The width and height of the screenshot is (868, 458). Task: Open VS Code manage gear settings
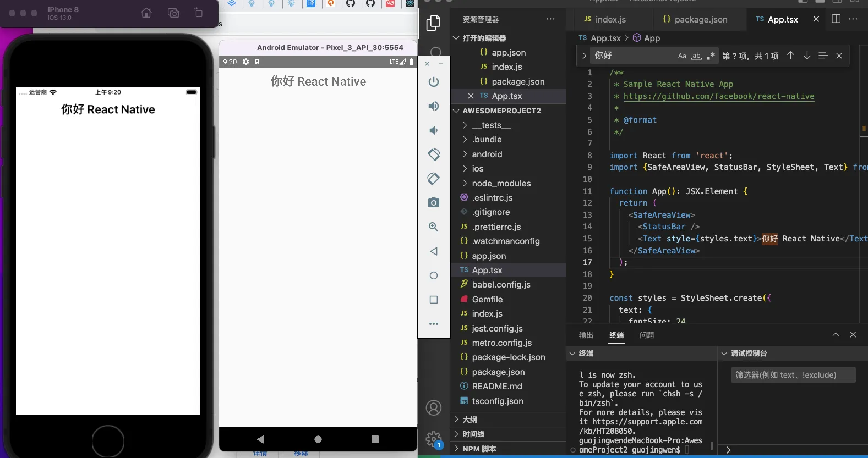click(434, 439)
